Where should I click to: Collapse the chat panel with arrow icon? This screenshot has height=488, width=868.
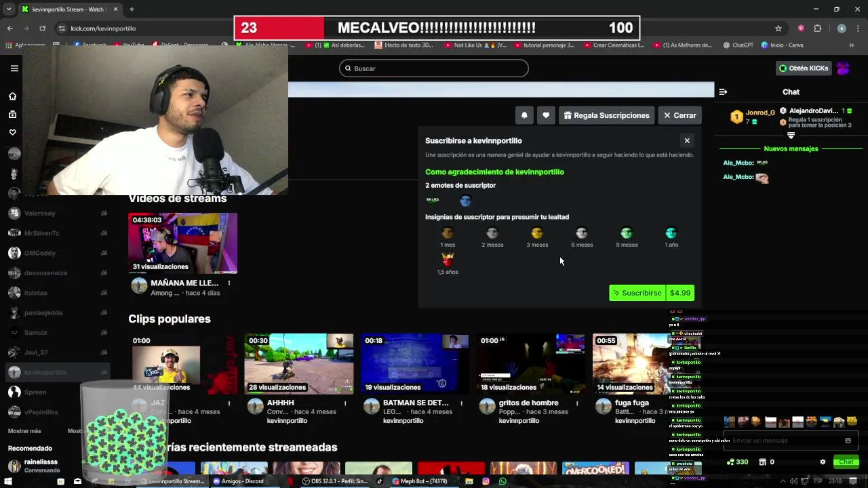[x=723, y=91]
